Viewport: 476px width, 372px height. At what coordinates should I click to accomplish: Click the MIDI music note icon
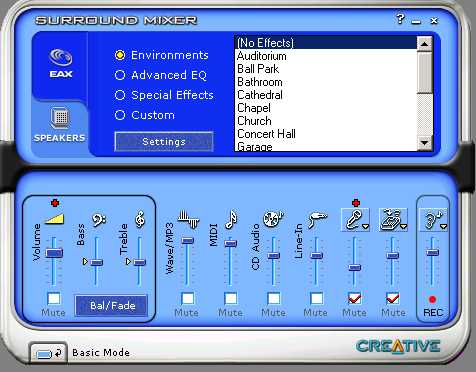(231, 219)
